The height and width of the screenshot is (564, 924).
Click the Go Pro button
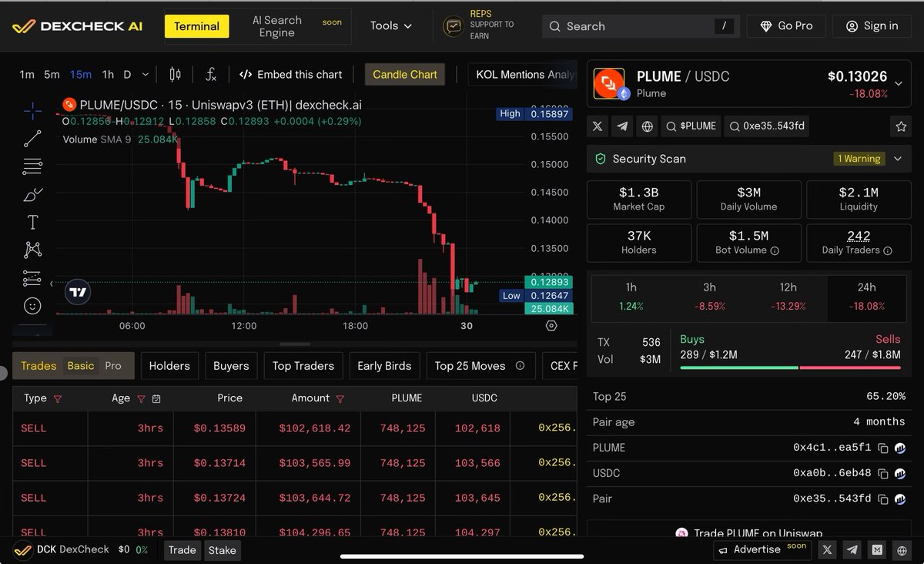coord(785,25)
